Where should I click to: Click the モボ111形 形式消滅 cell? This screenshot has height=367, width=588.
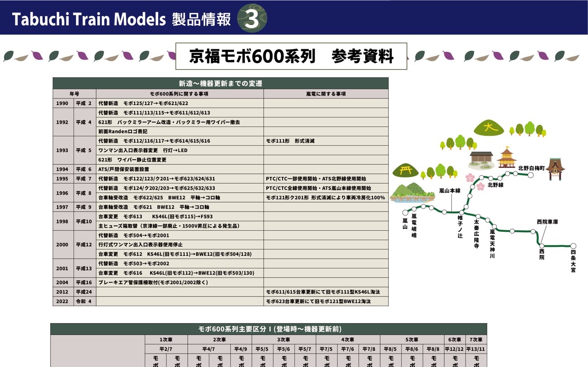pos(326,141)
